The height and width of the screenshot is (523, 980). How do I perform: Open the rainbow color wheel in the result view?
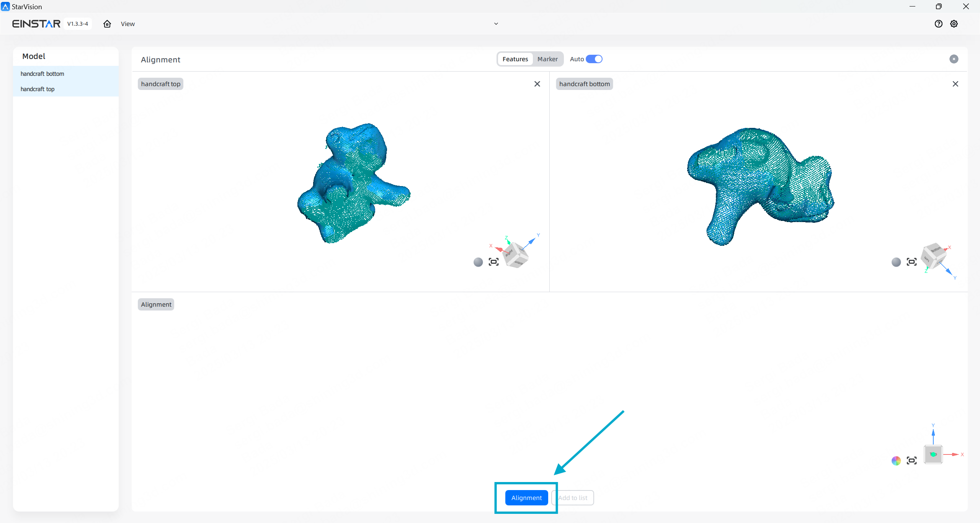(896, 461)
